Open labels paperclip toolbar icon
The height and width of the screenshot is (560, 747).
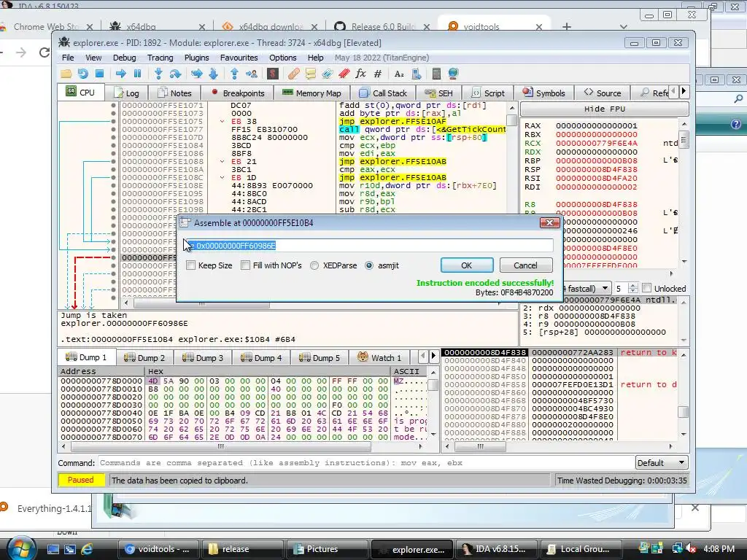click(x=328, y=74)
